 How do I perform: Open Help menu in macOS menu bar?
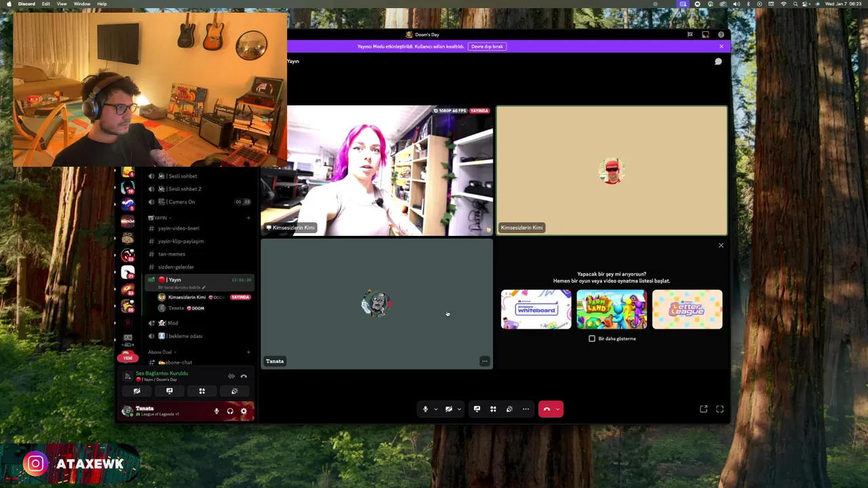(102, 4)
